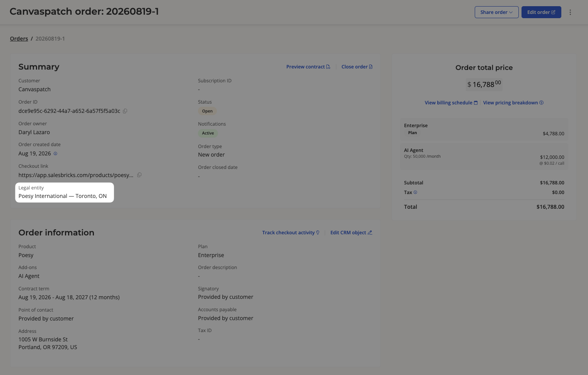Viewport: 588px width, 375px height.
Task: Click the $4,788.00 Enterprise price
Action: [554, 134]
